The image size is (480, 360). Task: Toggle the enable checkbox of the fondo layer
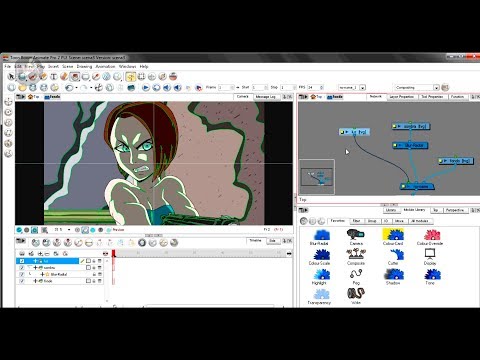tap(22, 281)
